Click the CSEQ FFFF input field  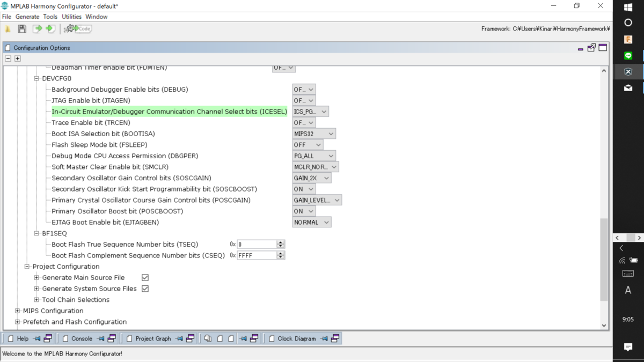257,255
